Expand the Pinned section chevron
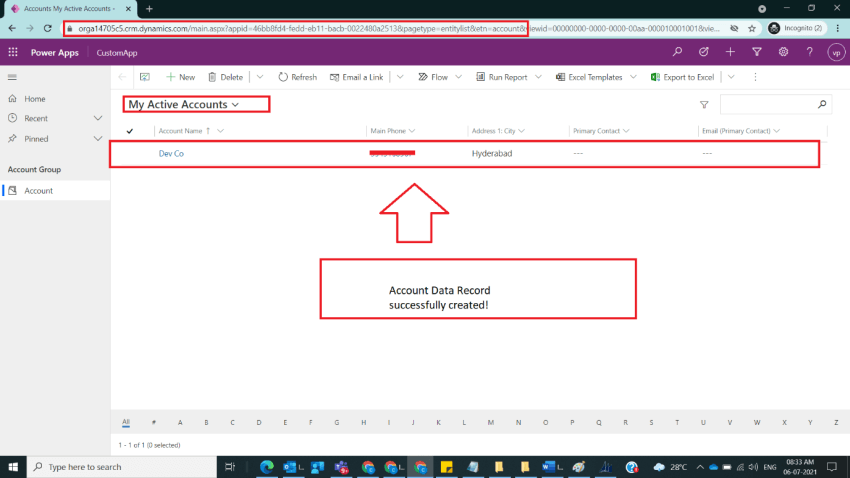Screen dimensions: 850x478 pos(98,139)
